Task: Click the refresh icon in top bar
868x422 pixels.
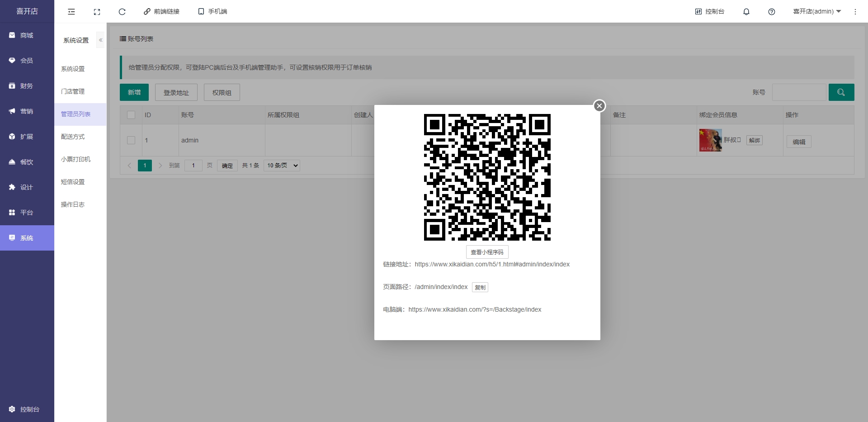Action: pos(122,12)
